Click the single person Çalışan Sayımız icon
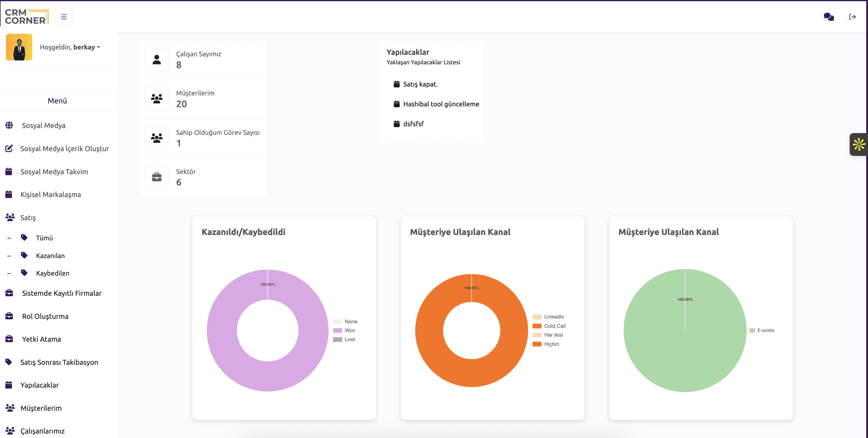The height and width of the screenshot is (438, 868). pos(157,60)
